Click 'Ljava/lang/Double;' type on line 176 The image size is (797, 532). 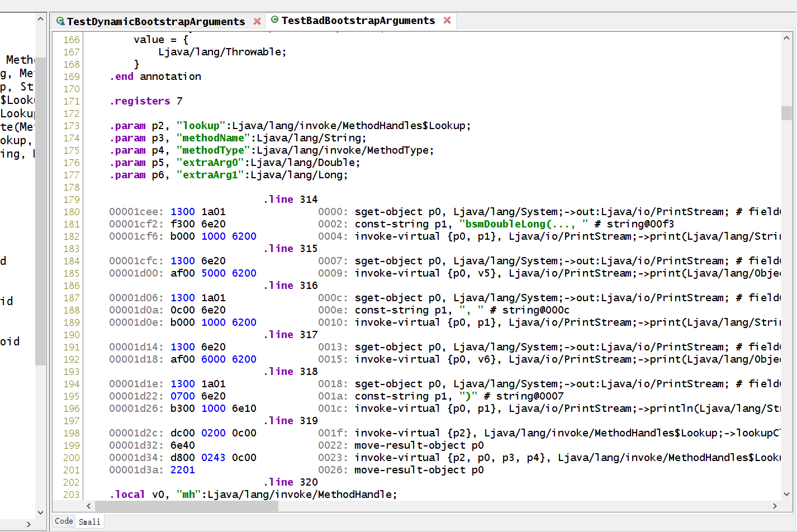(305, 163)
